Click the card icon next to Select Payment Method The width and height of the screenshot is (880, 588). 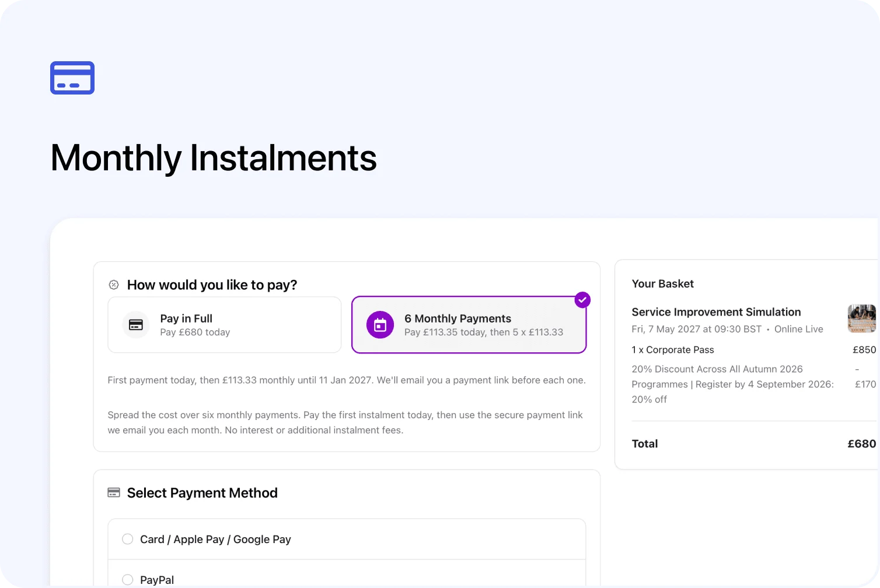[x=114, y=493]
